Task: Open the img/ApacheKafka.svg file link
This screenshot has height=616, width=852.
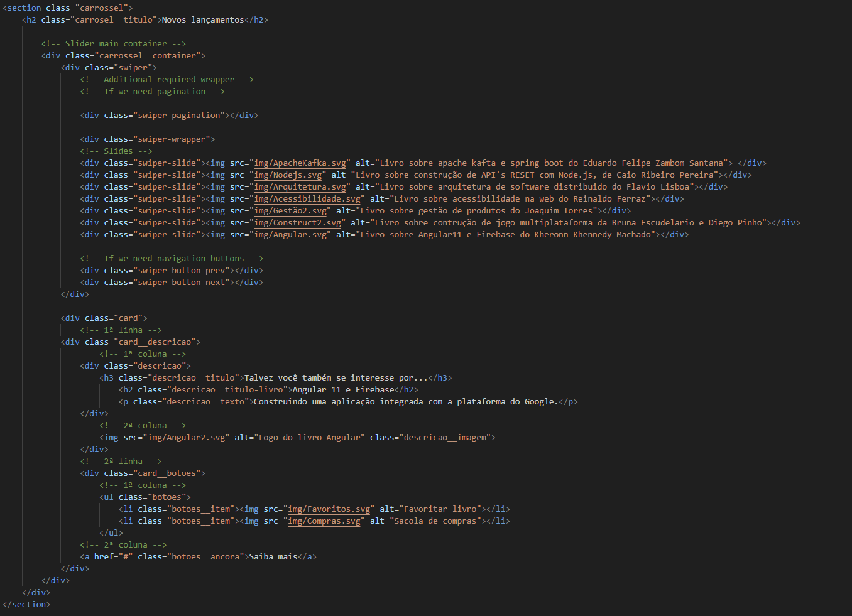Action: [300, 163]
